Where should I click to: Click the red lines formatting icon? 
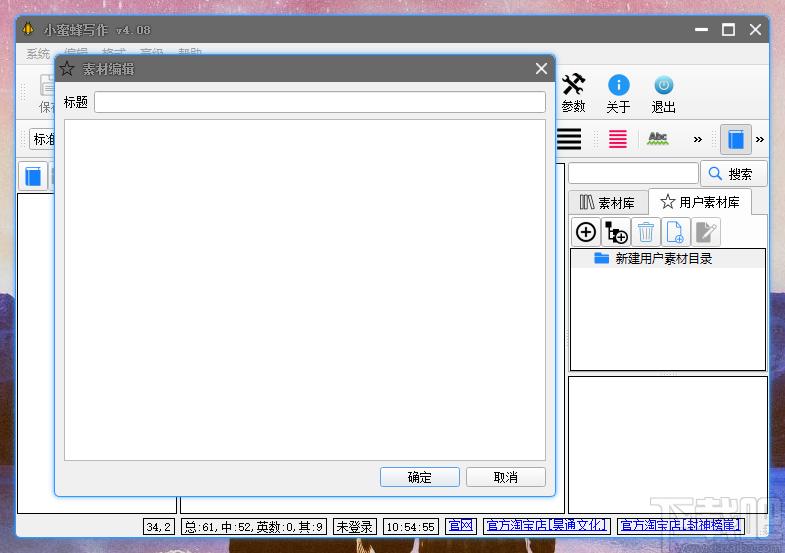pyautogui.click(x=618, y=139)
